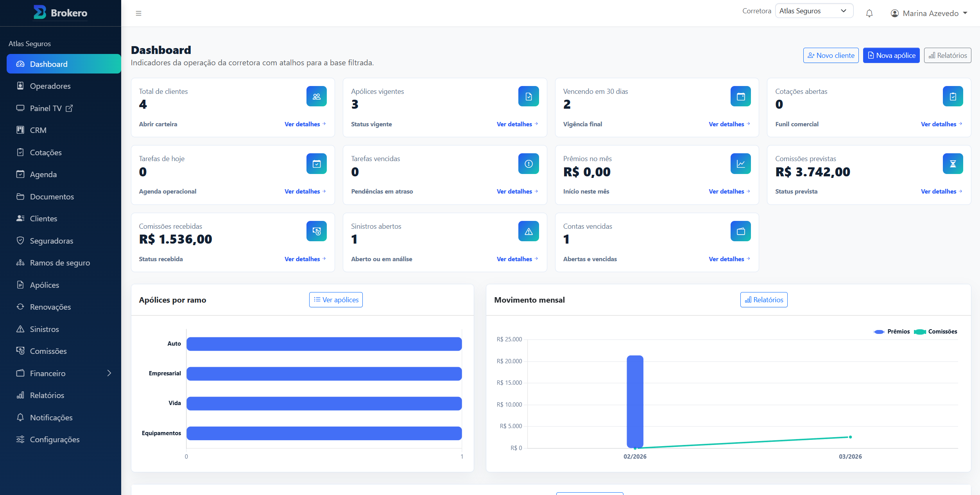980x495 pixels.
Task: Click the Nova apólice button
Action: click(891, 56)
